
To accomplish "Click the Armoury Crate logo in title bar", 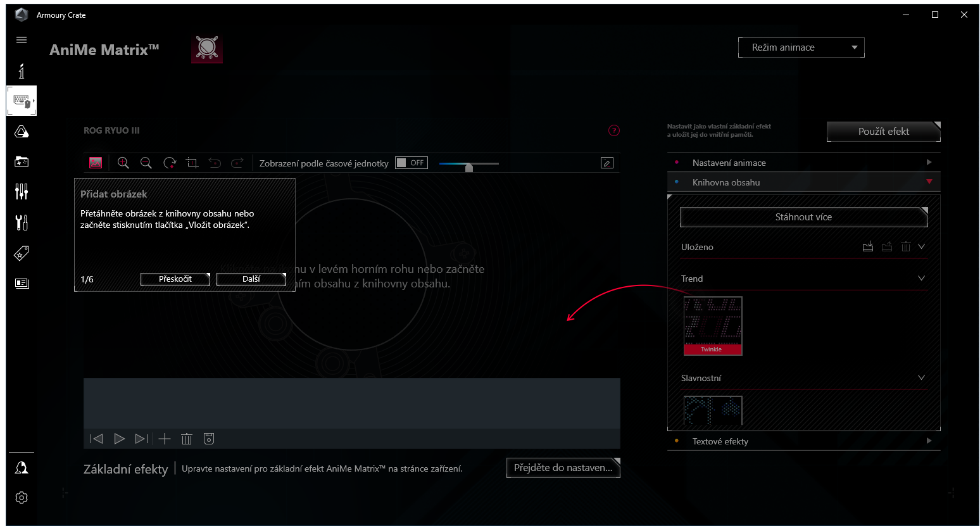I will tap(22, 15).
